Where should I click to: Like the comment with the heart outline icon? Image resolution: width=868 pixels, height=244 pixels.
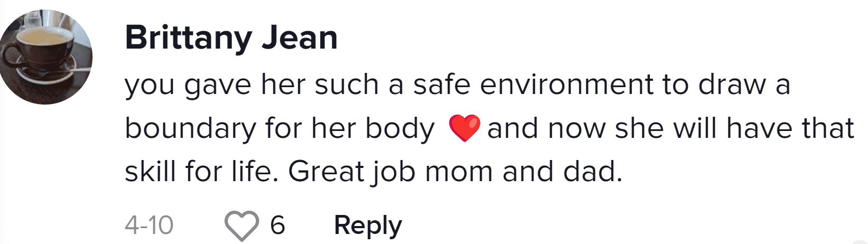pos(242,226)
